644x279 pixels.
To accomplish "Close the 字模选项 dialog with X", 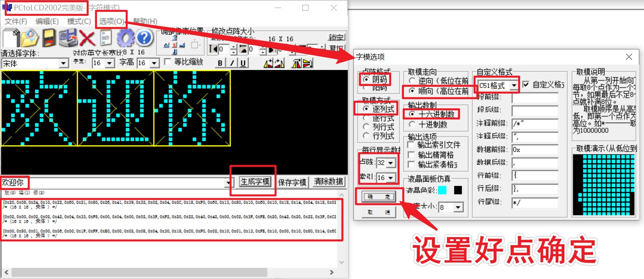I will (629, 57).
